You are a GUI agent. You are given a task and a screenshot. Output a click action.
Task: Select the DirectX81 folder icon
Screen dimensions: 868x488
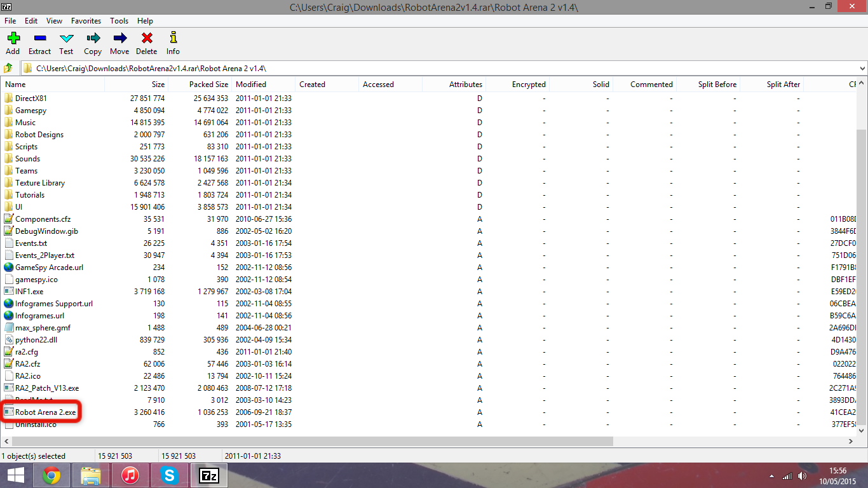tap(8, 98)
